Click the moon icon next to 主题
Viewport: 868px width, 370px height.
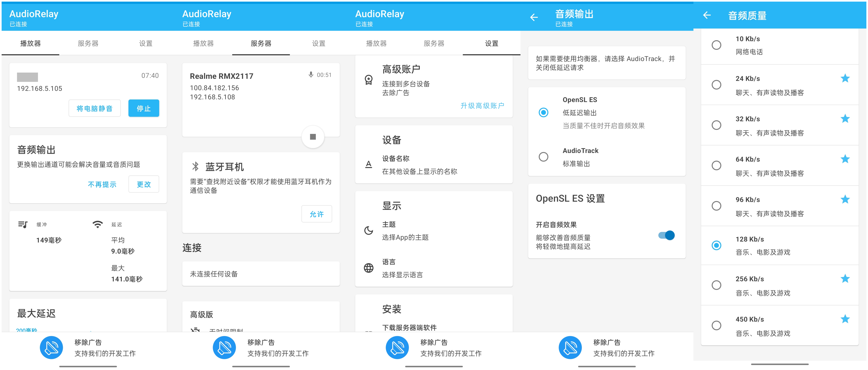(369, 231)
